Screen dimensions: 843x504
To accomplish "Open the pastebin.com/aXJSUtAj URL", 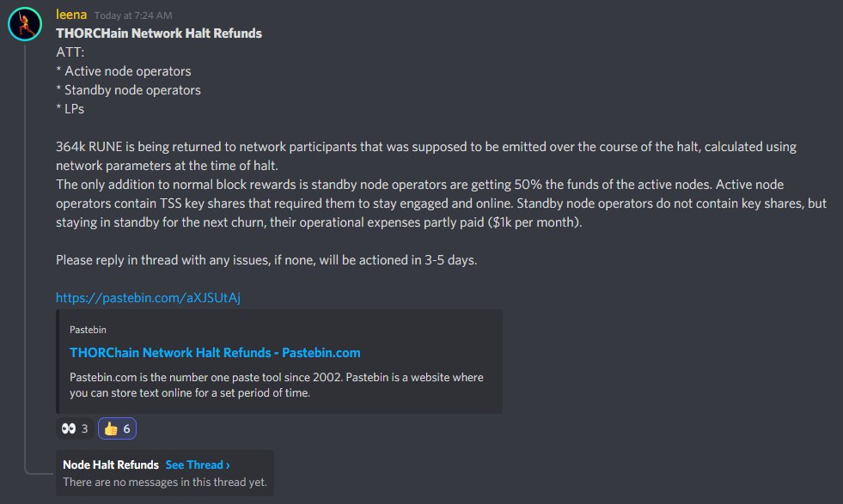I will coord(148,298).
